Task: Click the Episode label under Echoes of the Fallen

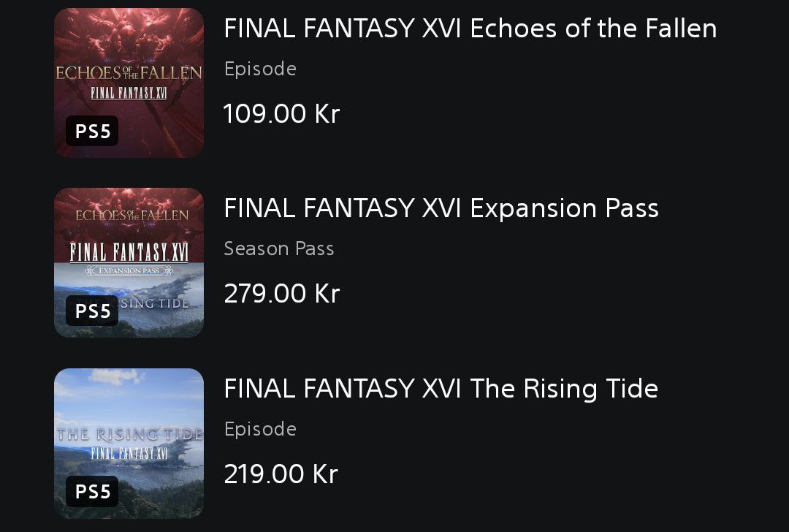Action: click(260, 69)
